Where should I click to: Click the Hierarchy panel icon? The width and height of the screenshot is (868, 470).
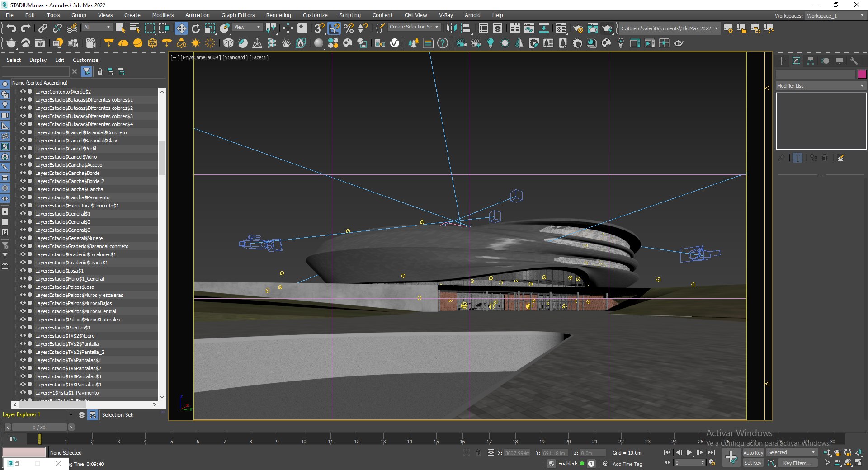coord(811,61)
